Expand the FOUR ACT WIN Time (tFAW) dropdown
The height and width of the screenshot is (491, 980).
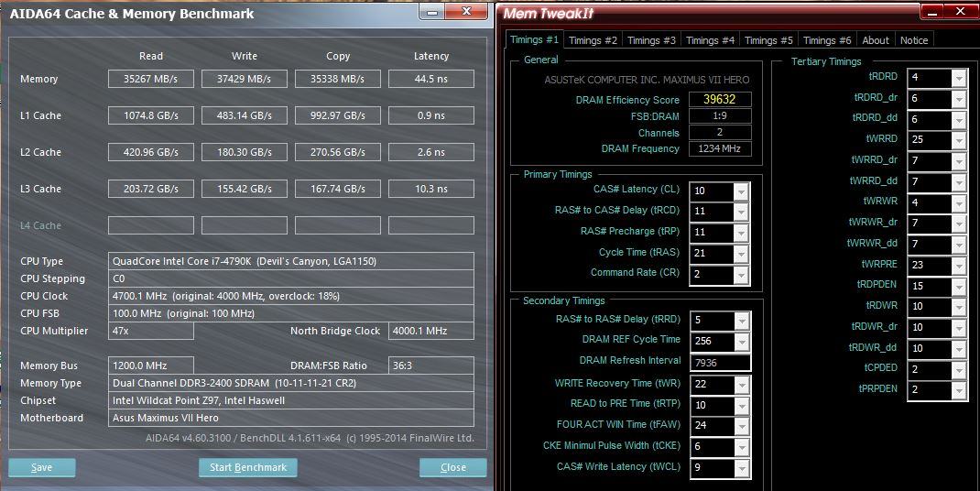tap(741, 426)
